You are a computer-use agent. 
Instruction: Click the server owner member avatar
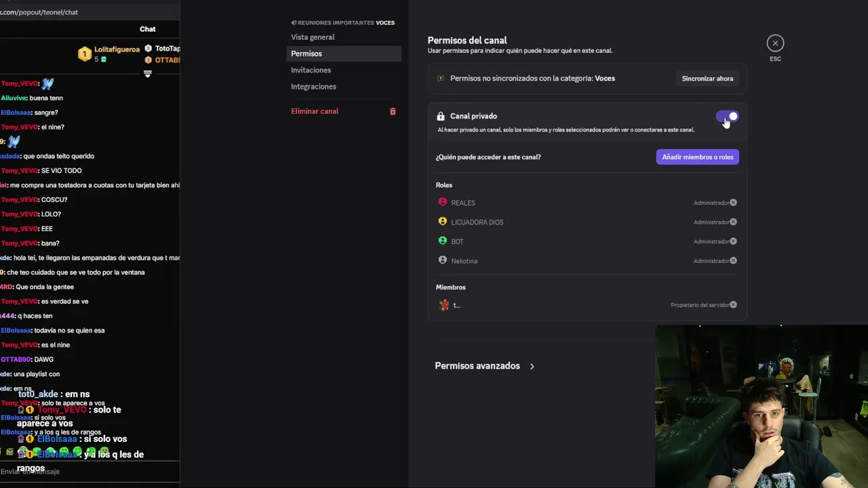[444, 305]
